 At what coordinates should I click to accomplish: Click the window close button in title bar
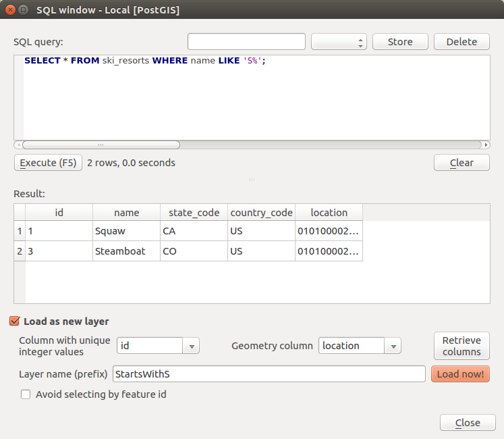[9, 10]
